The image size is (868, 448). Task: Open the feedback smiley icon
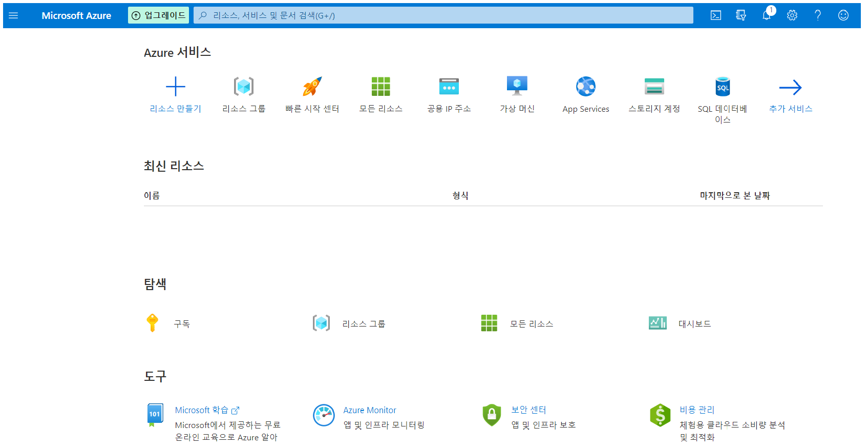[x=843, y=15]
